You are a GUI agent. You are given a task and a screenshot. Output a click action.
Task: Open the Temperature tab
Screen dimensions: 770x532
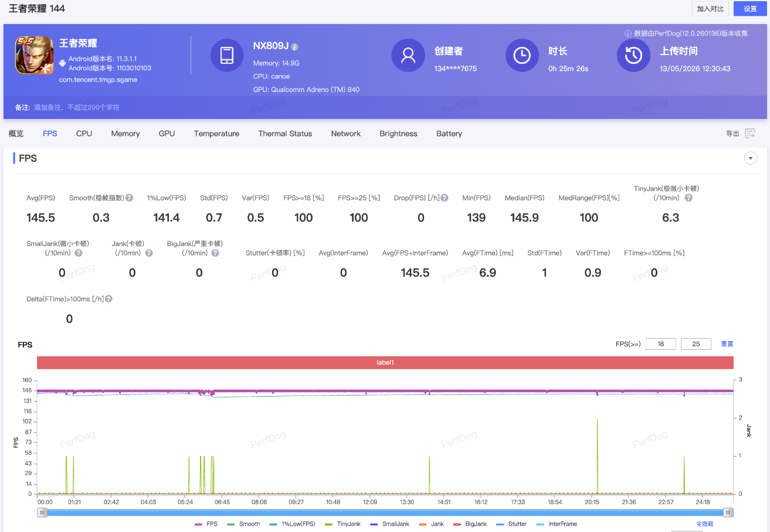click(x=216, y=134)
